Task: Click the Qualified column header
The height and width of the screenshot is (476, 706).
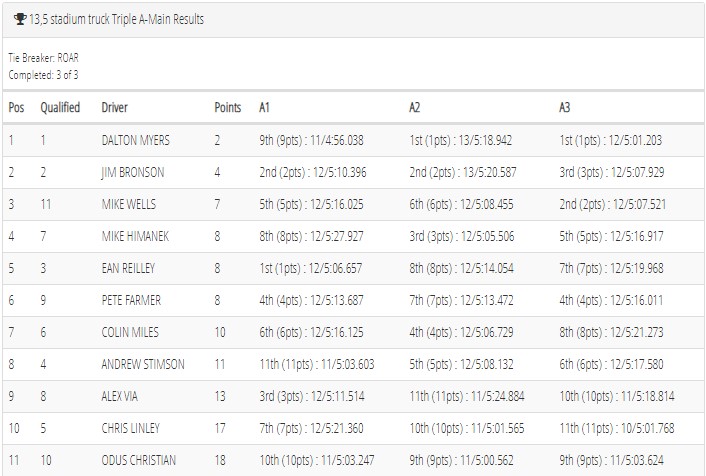Action: tap(60, 107)
